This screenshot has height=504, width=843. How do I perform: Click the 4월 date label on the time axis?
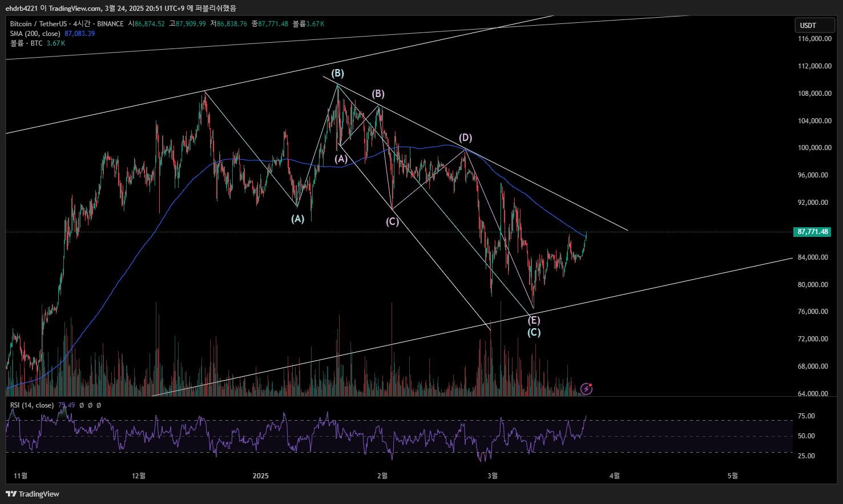[x=614, y=476]
